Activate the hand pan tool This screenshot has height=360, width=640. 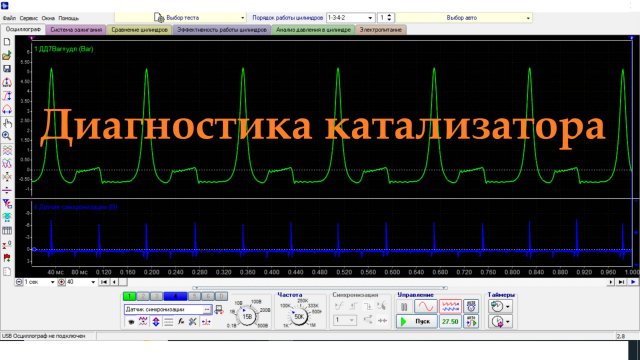click(x=7, y=123)
